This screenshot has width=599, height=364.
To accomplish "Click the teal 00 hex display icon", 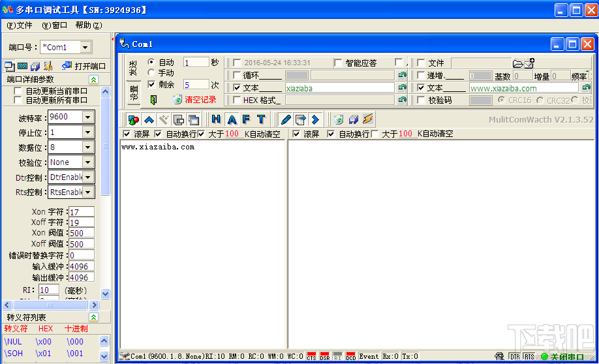I will tap(23, 66).
